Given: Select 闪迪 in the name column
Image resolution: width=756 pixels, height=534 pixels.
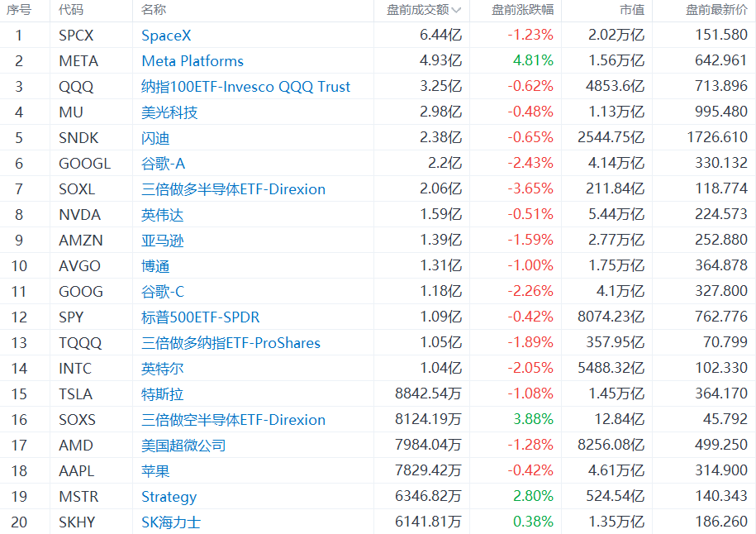Looking at the screenshot, I should tap(155, 138).
